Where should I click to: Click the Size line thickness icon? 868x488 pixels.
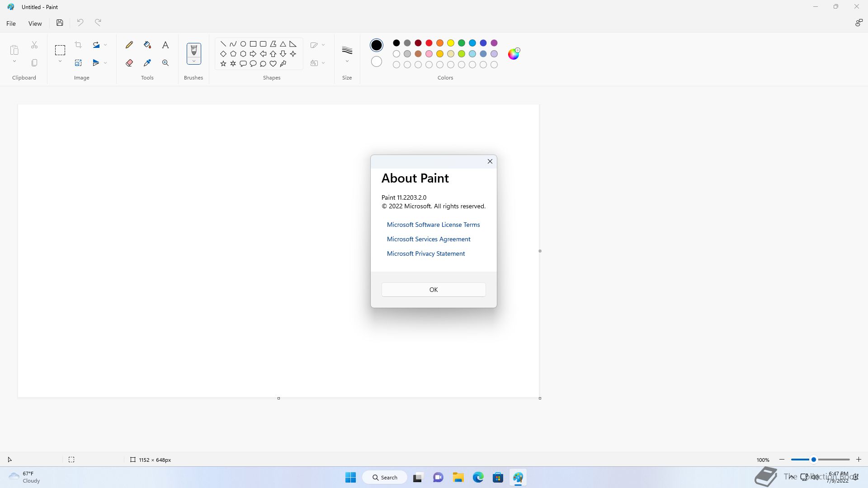pos(347,50)
